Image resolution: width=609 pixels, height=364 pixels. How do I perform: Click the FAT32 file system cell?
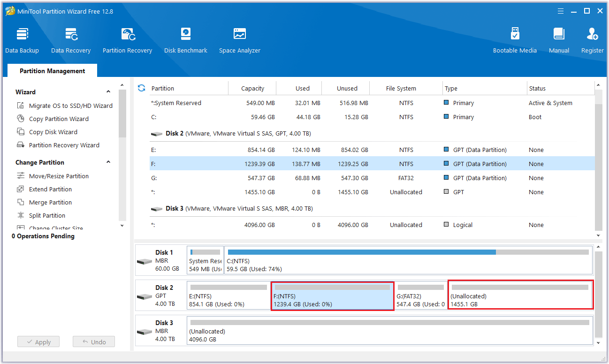tap(406, 178)
